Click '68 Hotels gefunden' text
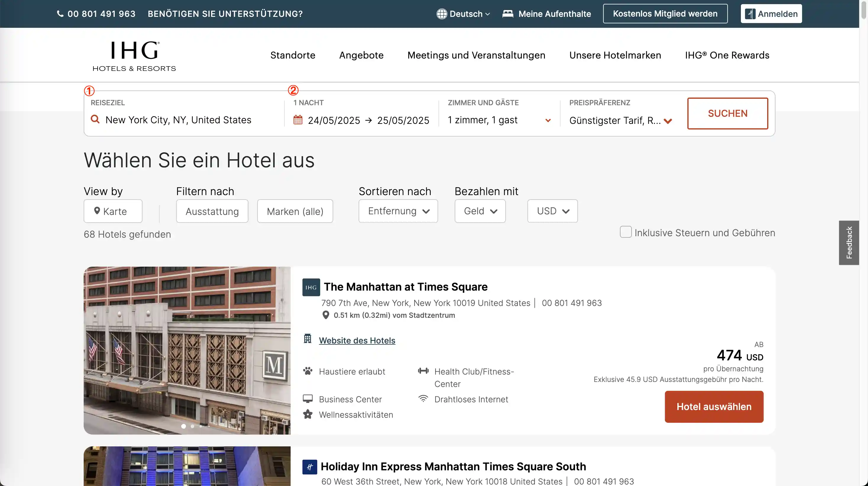 (127, 234)
